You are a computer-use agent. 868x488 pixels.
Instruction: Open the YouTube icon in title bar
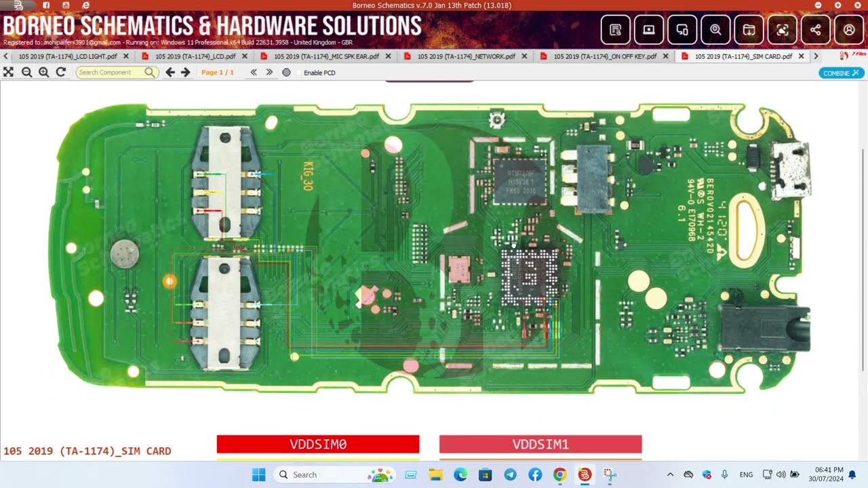point(66,5)
